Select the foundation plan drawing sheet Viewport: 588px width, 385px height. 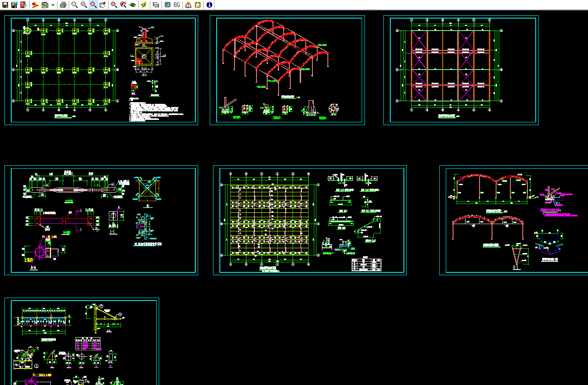pyautogui.click(x=101, y=70)
